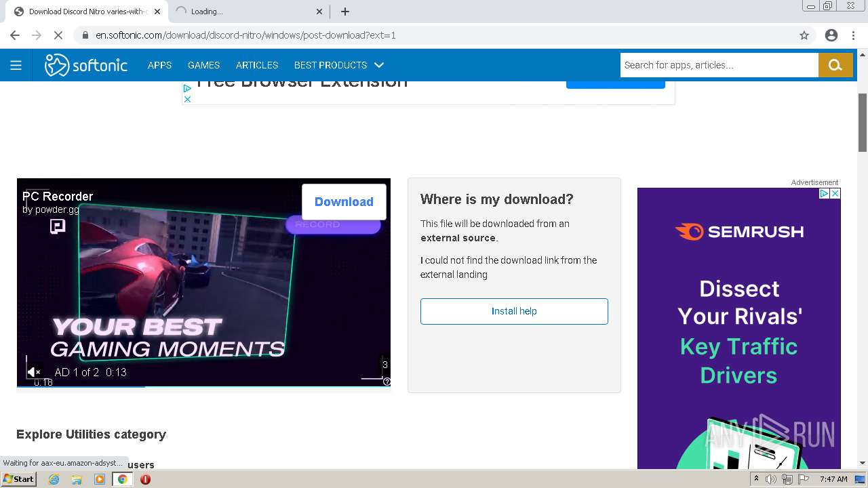Screen dimensions: 868x488
Task: Open Internet Explorer from the taskbar
Action: (x=54, y=479)
